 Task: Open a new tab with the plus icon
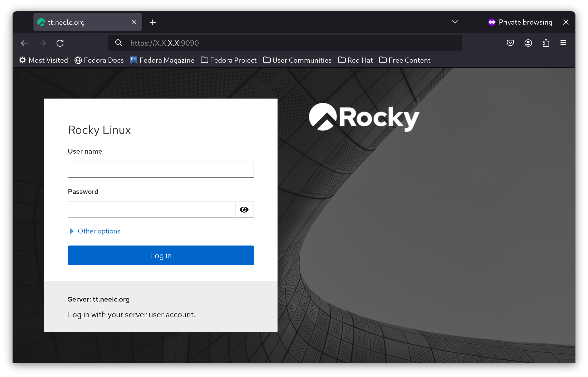153,22
